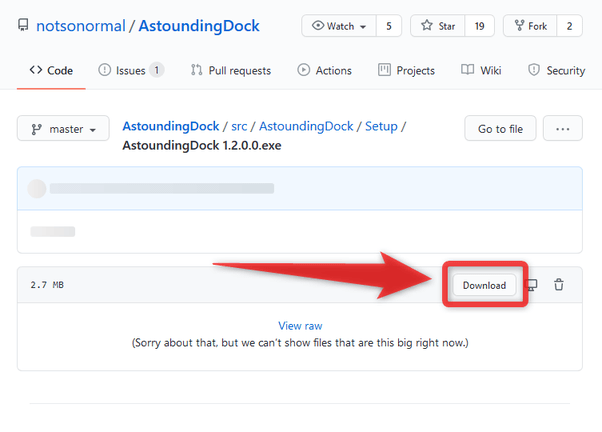Screen dimensions: 602x432
Task: Open the watchers count 5
Action: [x=389, y=26]
